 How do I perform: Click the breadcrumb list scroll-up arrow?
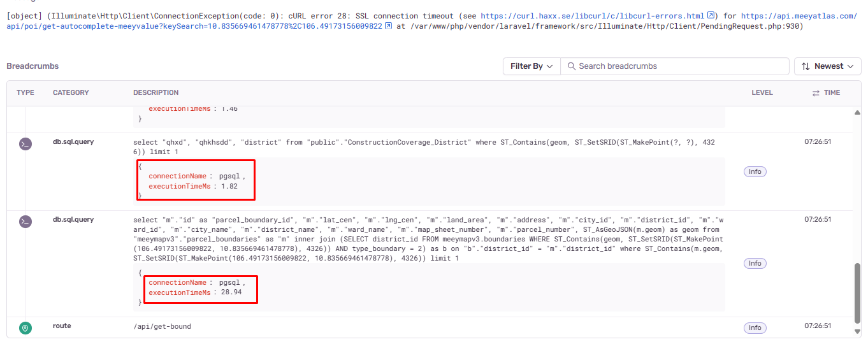coord(857,113)
